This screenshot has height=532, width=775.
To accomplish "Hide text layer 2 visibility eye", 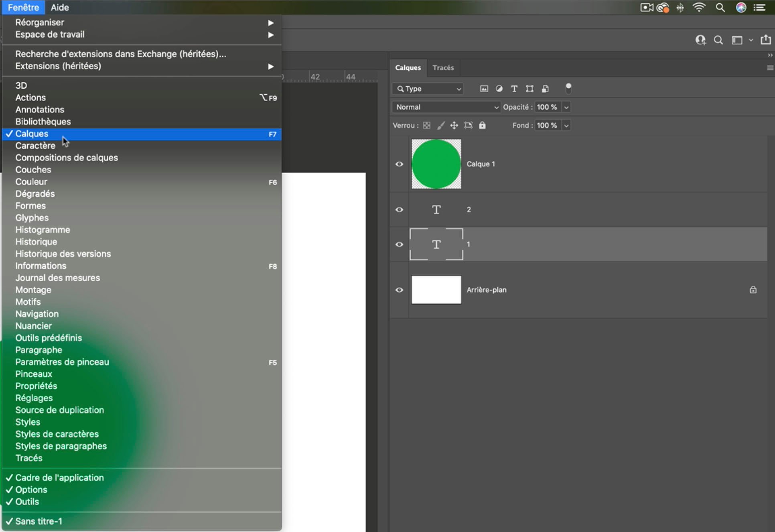I will tap(399, 210).
